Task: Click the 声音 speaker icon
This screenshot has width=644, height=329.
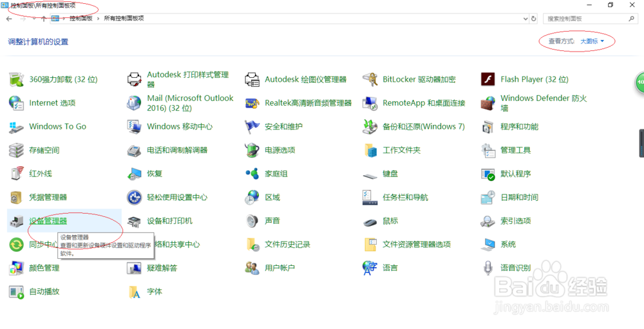Action: (x=252, y=221)
